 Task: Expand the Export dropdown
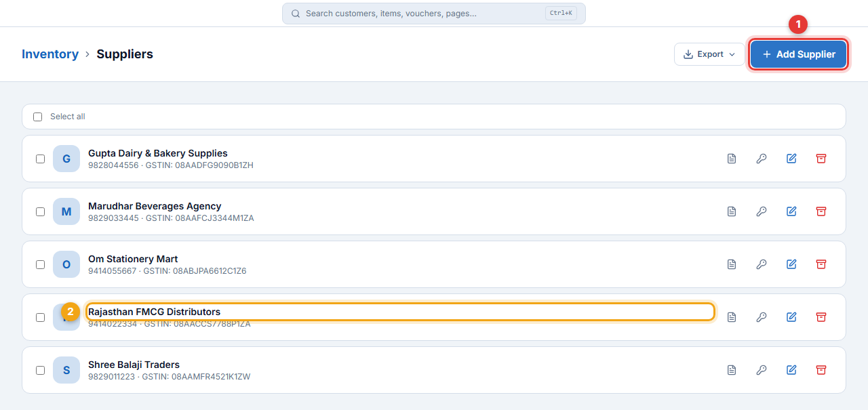tap(710, 54)
